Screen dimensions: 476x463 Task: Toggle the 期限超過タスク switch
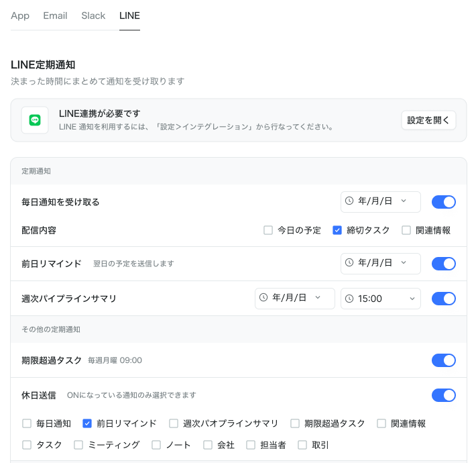pos(444,360)
